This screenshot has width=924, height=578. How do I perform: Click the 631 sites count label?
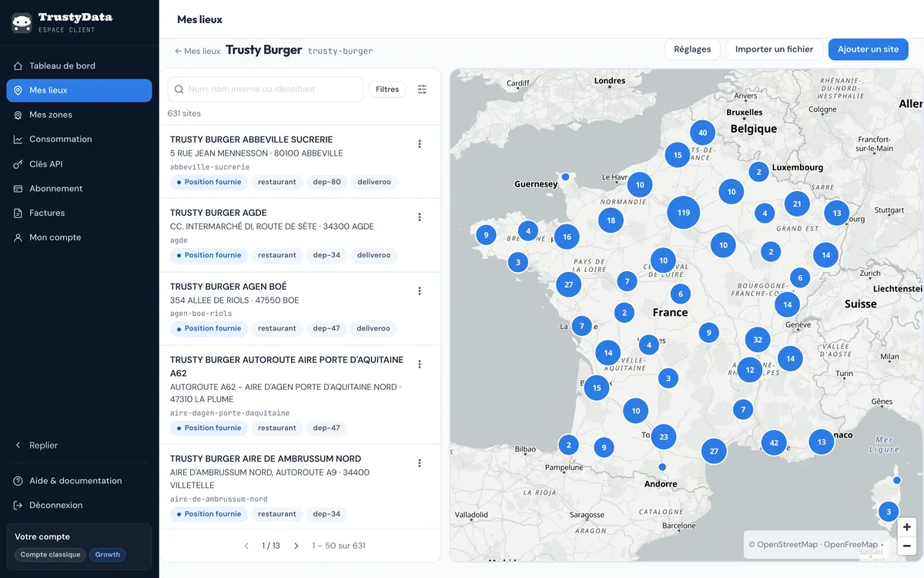184,113
